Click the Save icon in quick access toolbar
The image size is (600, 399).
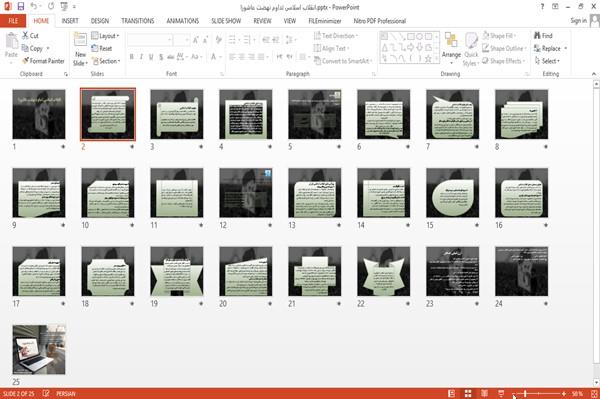21,6
